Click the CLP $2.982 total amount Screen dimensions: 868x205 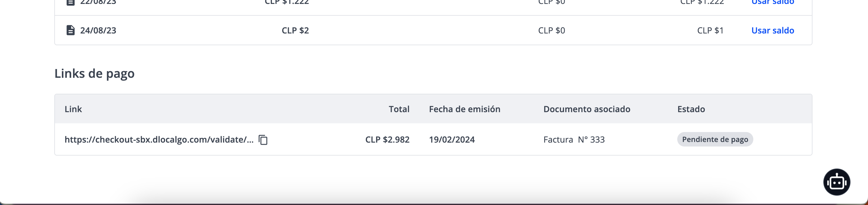[x=387, y=140]
